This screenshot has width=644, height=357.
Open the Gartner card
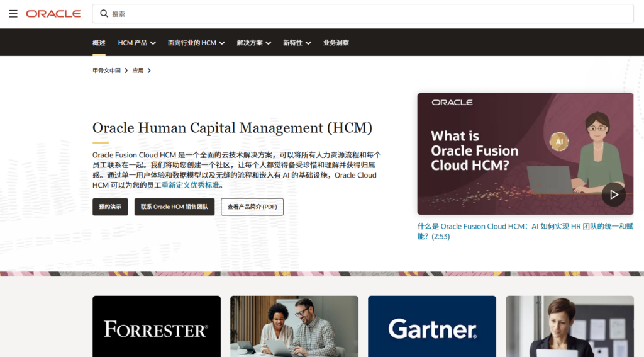(x=432, y=327)
